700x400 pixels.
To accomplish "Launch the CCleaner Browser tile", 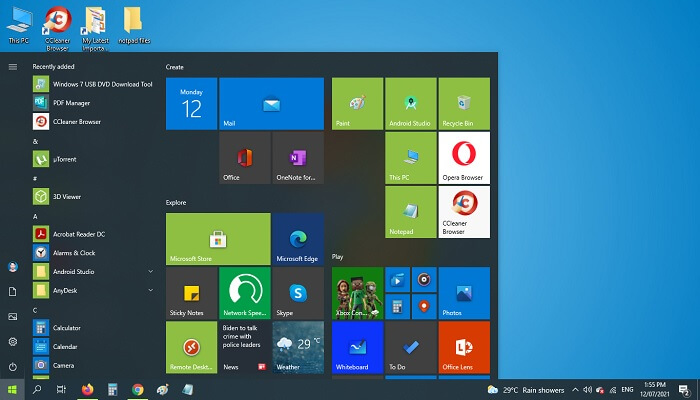I will coord(464,212).
